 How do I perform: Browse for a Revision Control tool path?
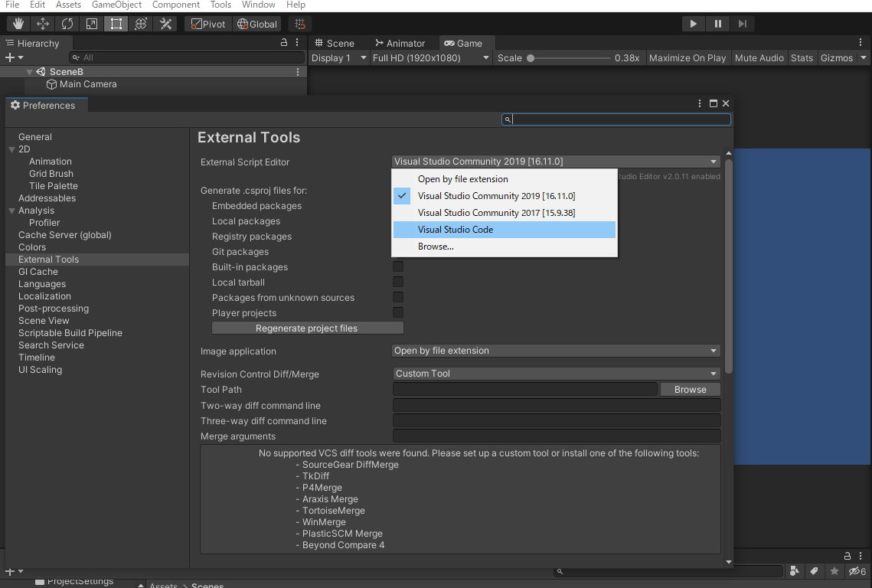[689, 390]
